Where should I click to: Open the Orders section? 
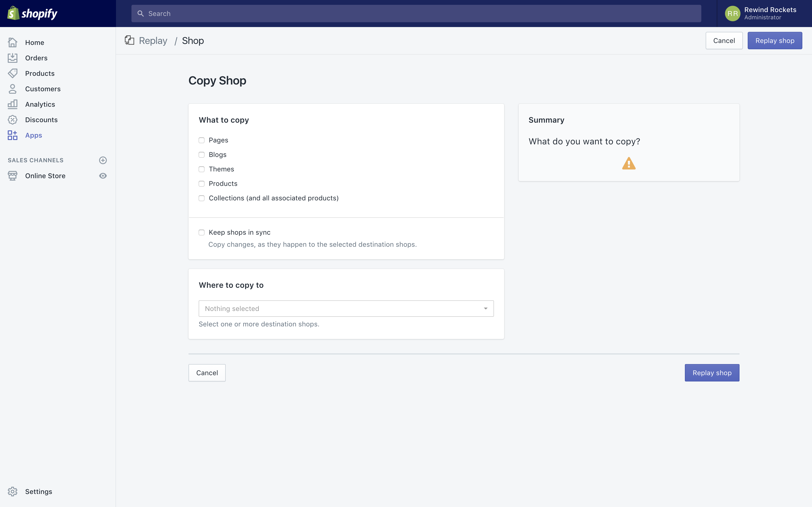coord(36,58)
